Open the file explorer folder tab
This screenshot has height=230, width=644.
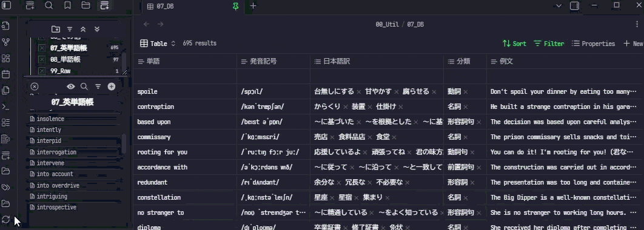click(x=86, y=5)
